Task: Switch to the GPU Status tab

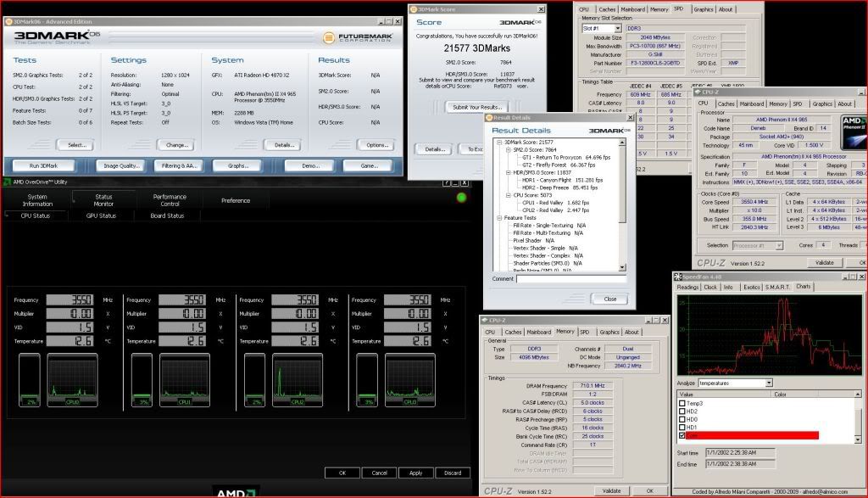Action: point(101,215)
